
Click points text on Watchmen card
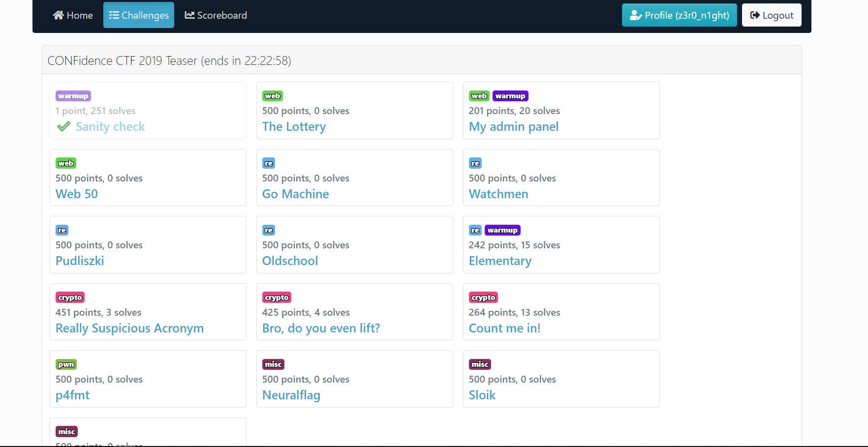[512, 178]
